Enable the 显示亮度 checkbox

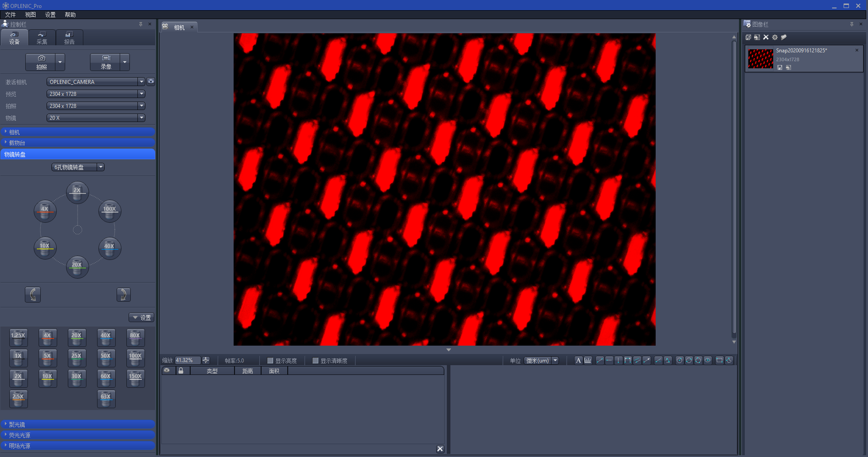click(270, 361)
